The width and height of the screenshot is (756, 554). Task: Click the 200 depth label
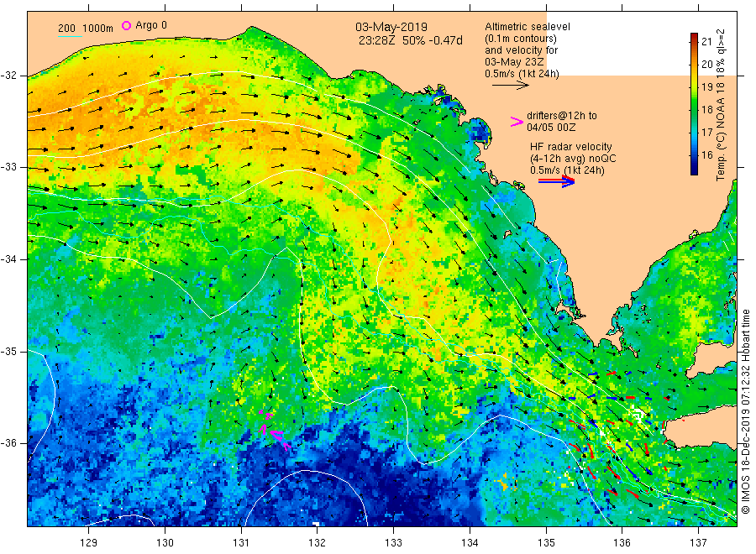pos(66,29)
